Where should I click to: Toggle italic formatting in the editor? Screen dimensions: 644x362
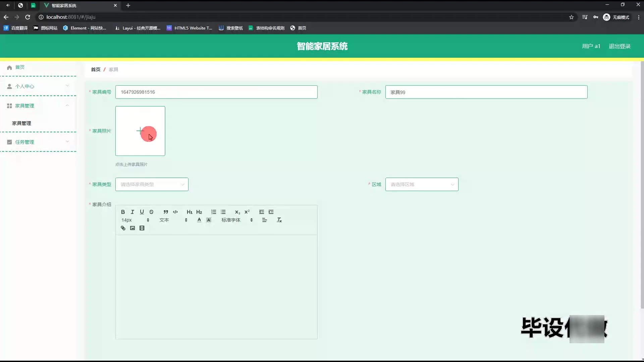[x=132, y=212]
